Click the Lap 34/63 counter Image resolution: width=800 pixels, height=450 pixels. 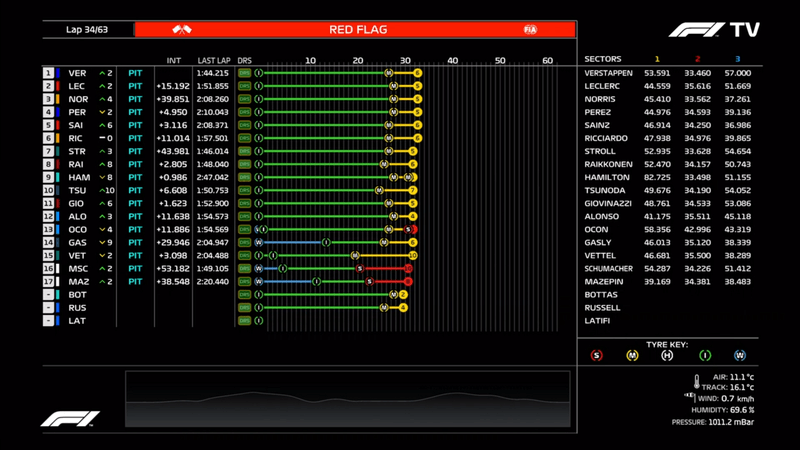pyautogui.click(x=87, y=30)
